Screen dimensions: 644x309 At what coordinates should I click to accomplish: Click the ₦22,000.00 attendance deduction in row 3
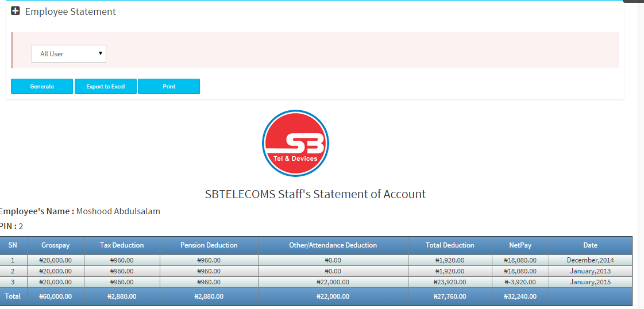tap(333, 282)
